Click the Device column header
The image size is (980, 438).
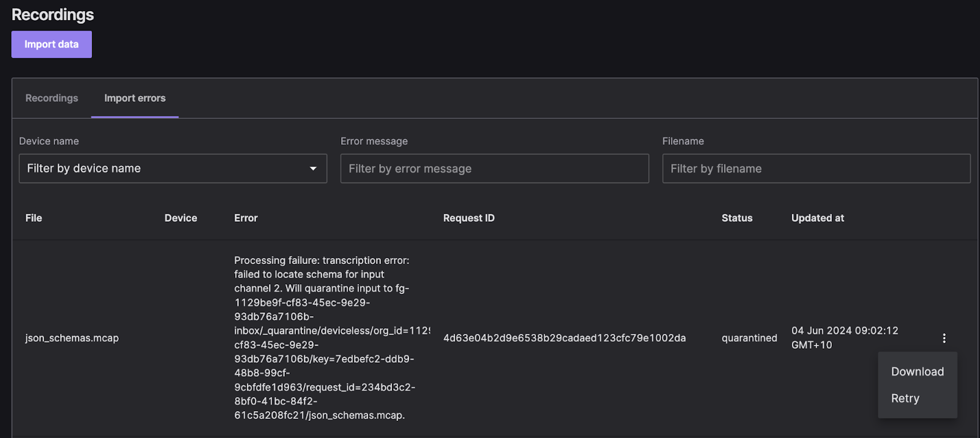[181, 218]
